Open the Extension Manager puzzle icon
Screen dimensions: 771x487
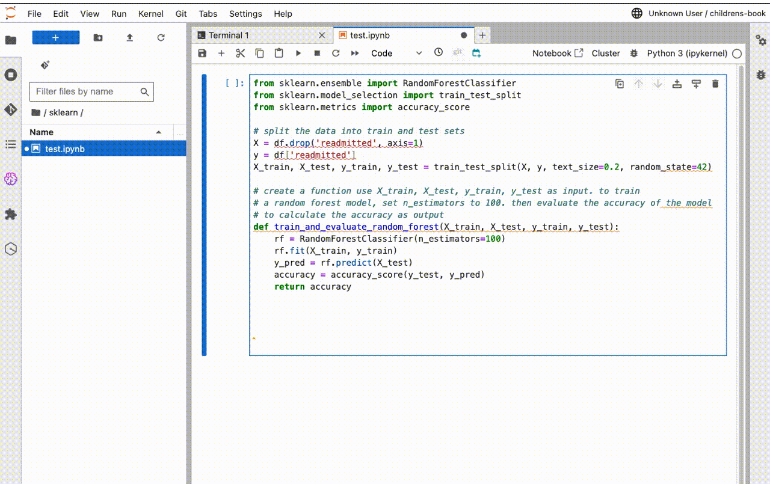10,214
